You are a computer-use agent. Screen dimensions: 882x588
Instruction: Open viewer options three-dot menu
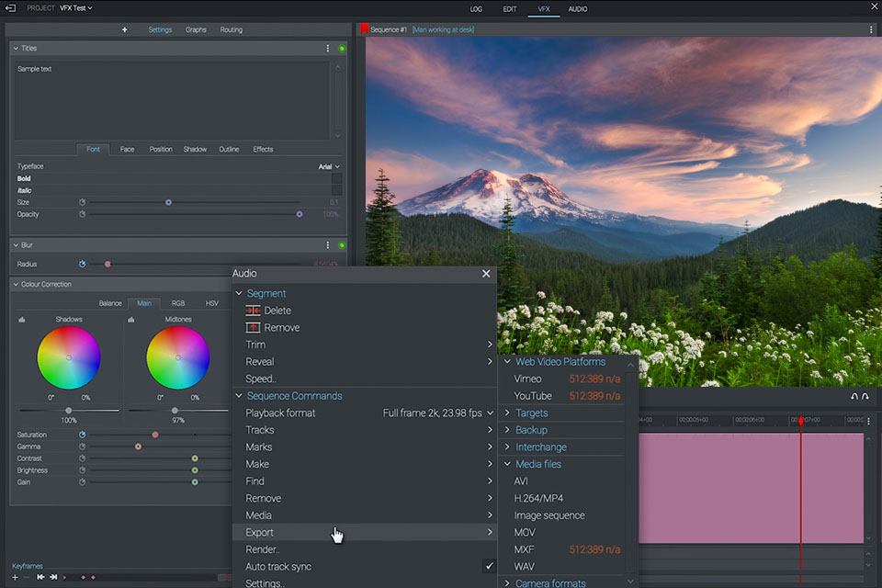[x=871, y=29]
